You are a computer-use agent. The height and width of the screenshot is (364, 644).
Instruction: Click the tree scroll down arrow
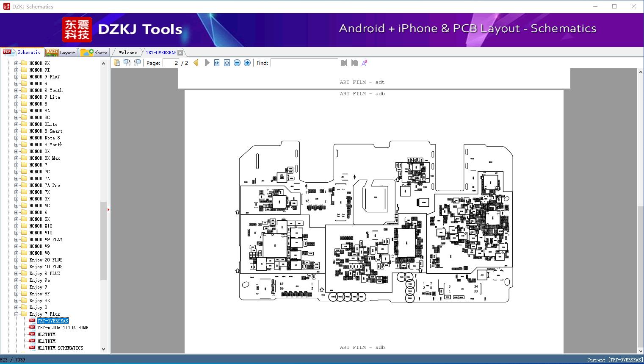pyautogui.click(x=103, y=349)
